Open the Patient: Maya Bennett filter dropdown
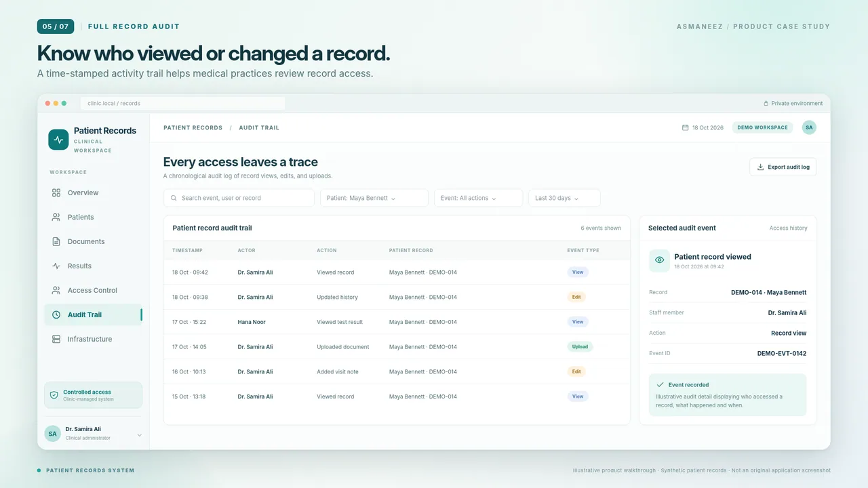The width and height of the screenshot is (868, 488). 374,198
